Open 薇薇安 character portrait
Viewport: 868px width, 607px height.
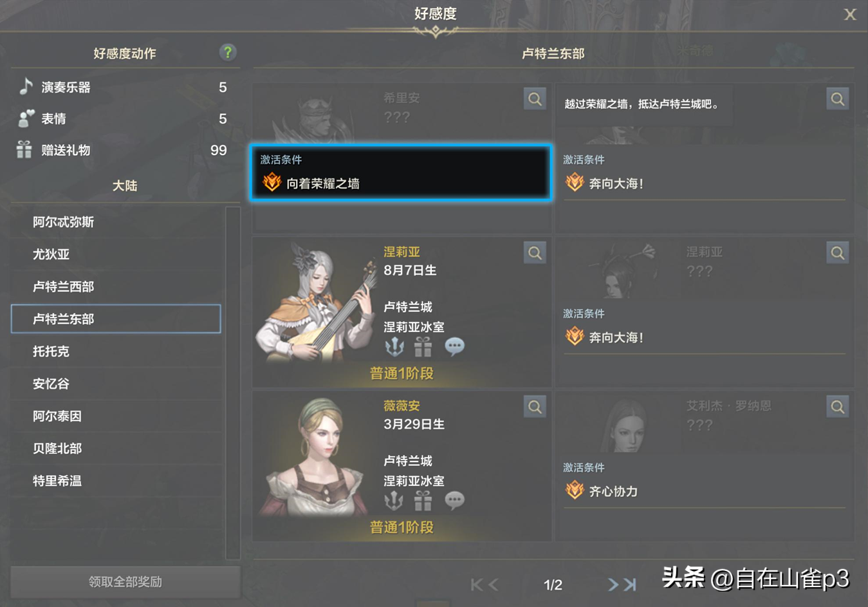pyautogui.click(x=315, y=458)
